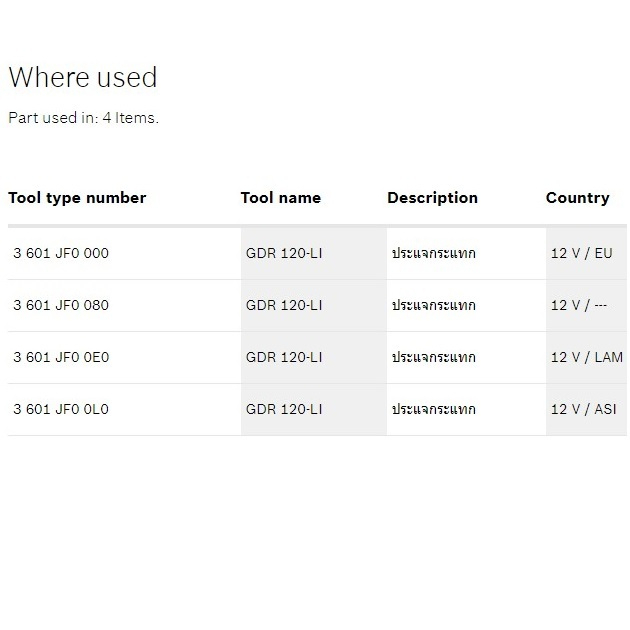
Task: Click the "Tool name" column header
Action: click(281, 198)
